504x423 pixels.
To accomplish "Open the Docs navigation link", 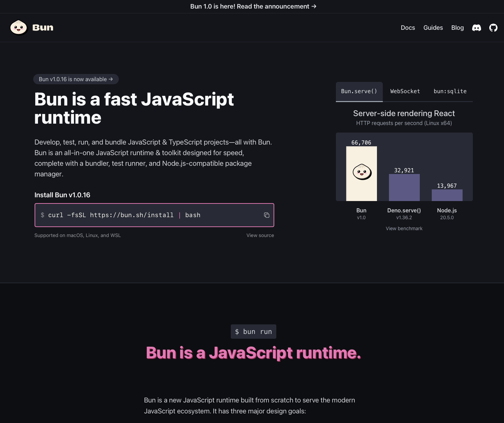I will [408, 28].
